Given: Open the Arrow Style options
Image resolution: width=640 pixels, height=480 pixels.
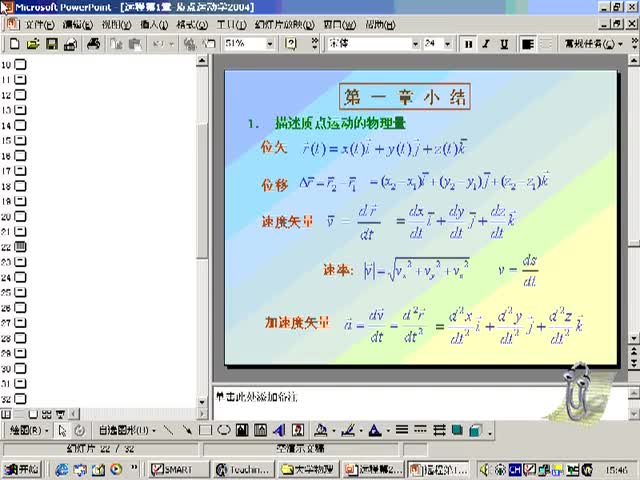Looking at the screenshot, I should coord(439,430).
